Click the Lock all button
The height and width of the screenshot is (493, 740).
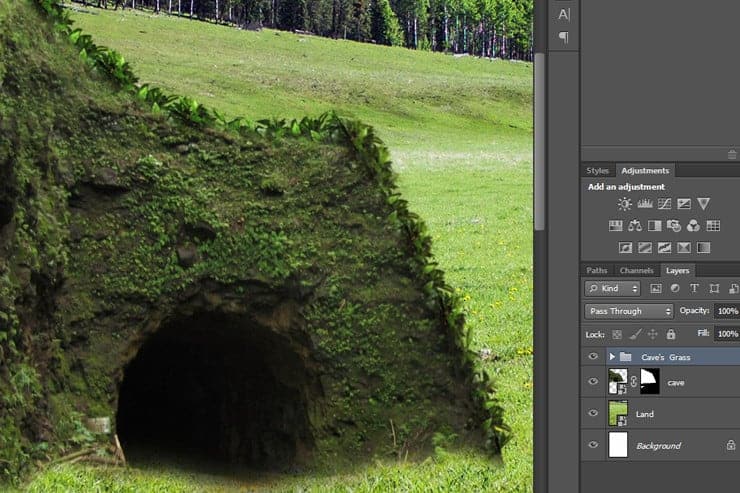click(x=671, y=334)
